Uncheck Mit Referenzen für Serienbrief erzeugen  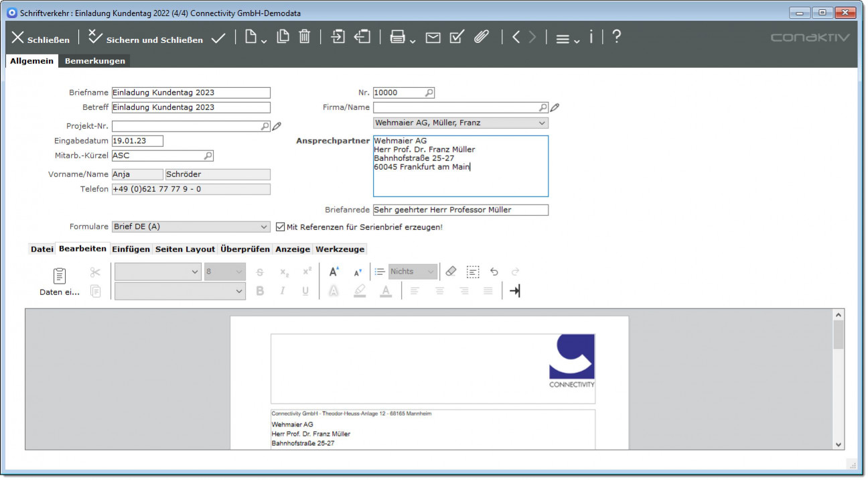click(x=281, y=227)
